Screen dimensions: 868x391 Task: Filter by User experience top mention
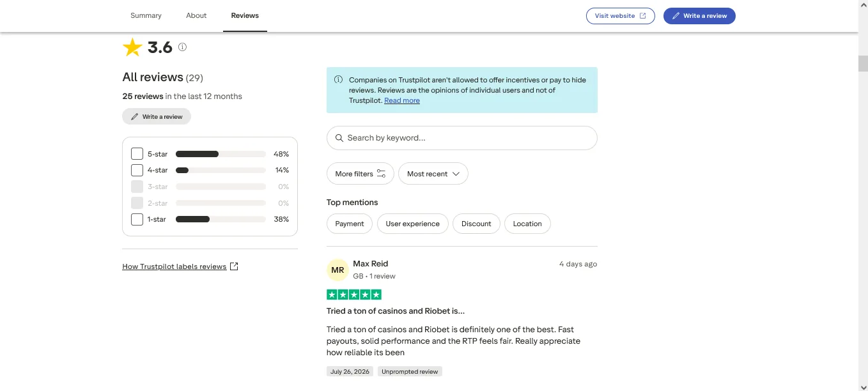click(413, 224)
